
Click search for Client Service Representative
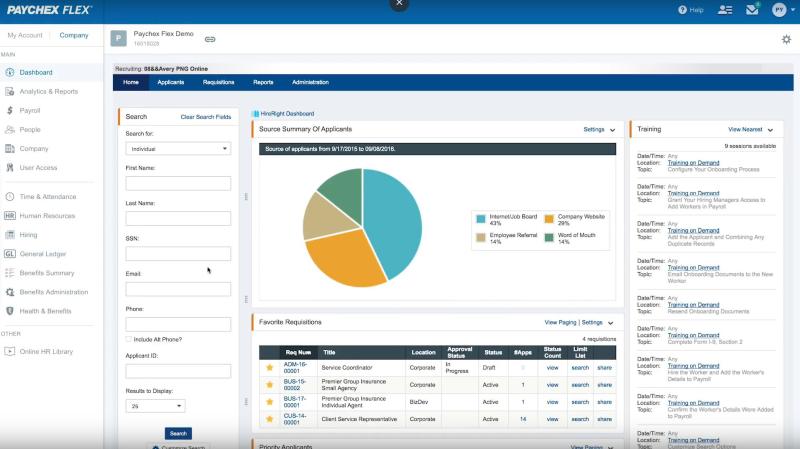580,419
